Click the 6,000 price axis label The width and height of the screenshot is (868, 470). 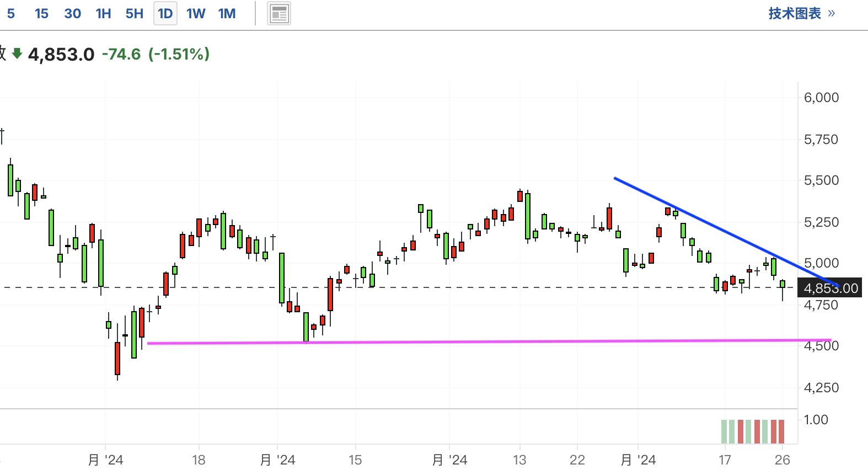click(821, 98)
